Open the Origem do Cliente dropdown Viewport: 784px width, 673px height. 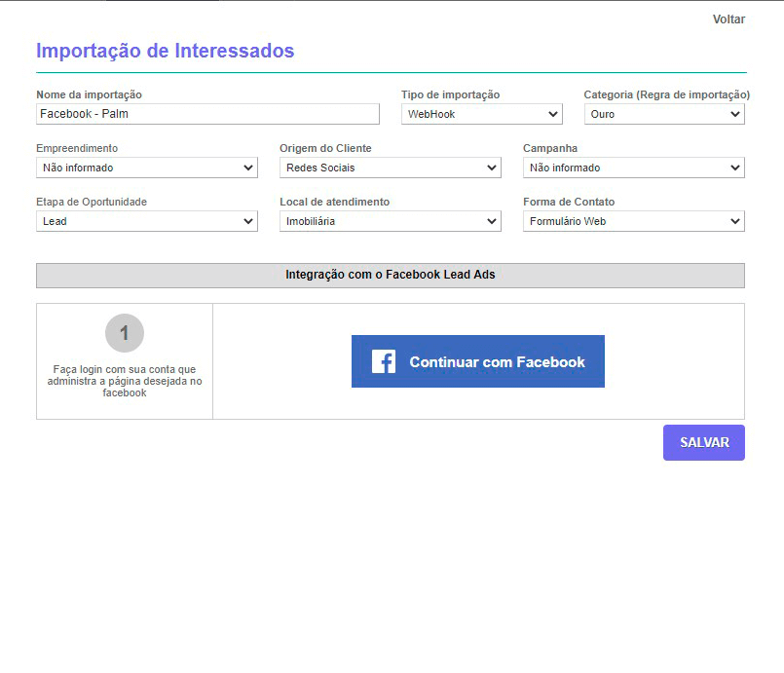pyautogui.click(x=390, y=168)
